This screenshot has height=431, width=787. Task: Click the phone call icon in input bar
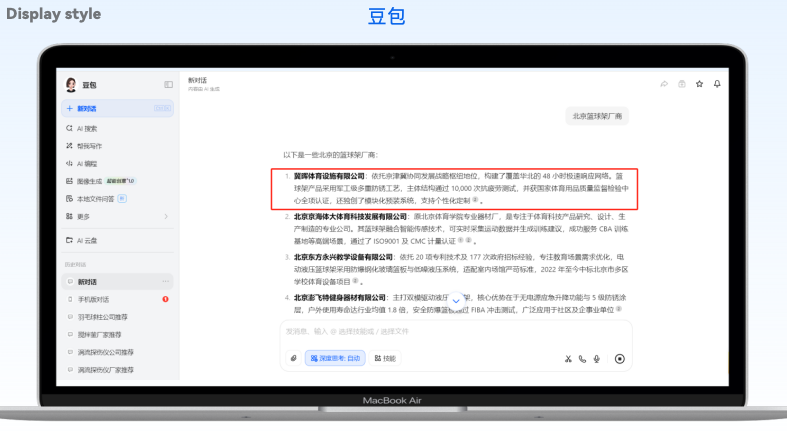[582, 358]
